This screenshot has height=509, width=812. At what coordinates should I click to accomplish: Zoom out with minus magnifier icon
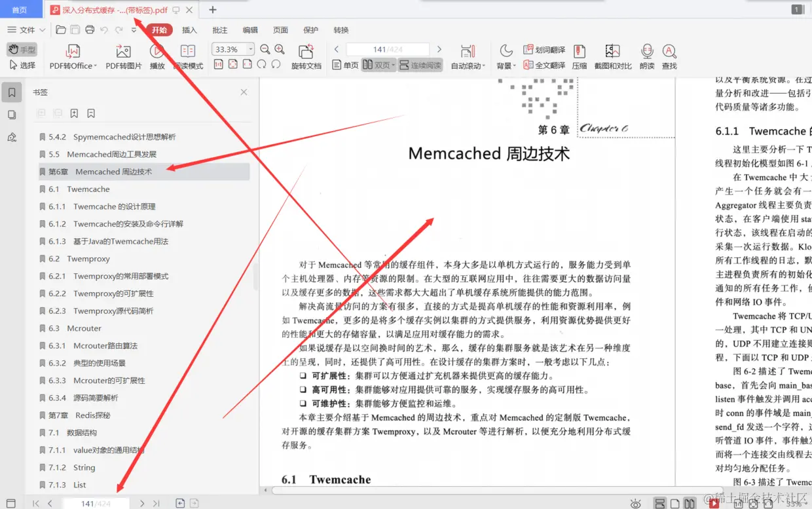[x=265, y=49]
